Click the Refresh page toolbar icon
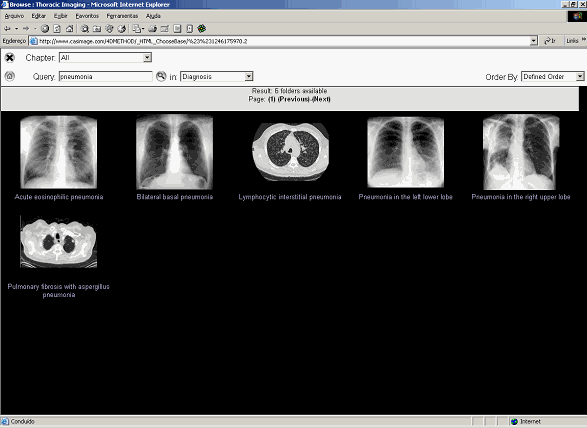This screenshot has width=587, height=428. coord(57,28)
